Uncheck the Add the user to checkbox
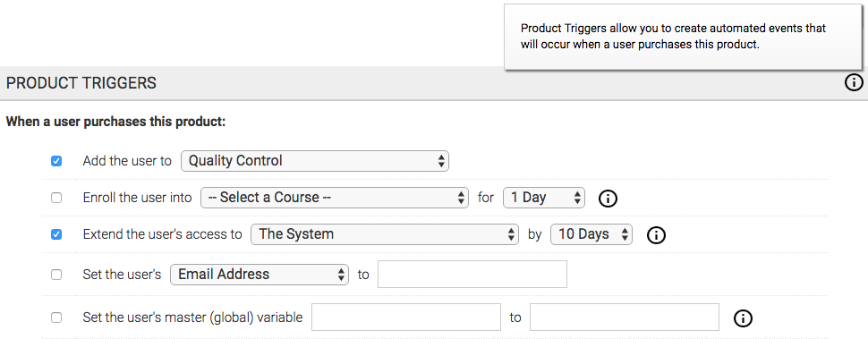 pyautogui.click(x=55, y=162)
